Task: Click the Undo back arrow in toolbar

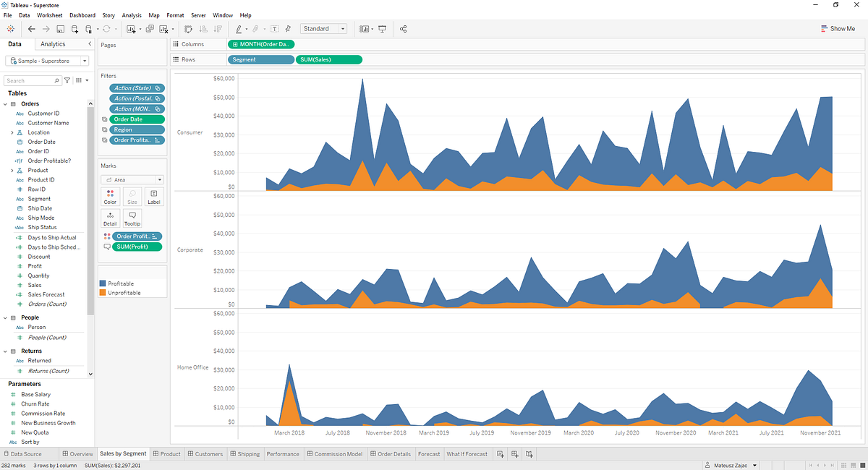Action: click(31, 29)
